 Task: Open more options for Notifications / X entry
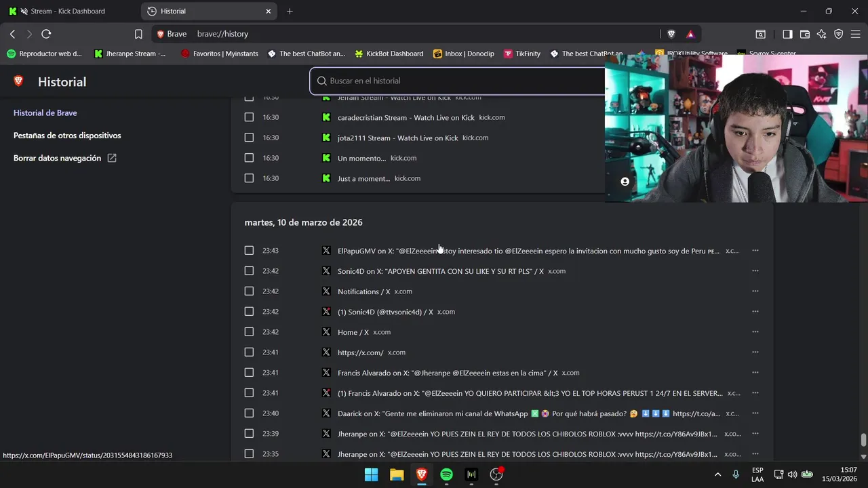[x=755, y=291]
